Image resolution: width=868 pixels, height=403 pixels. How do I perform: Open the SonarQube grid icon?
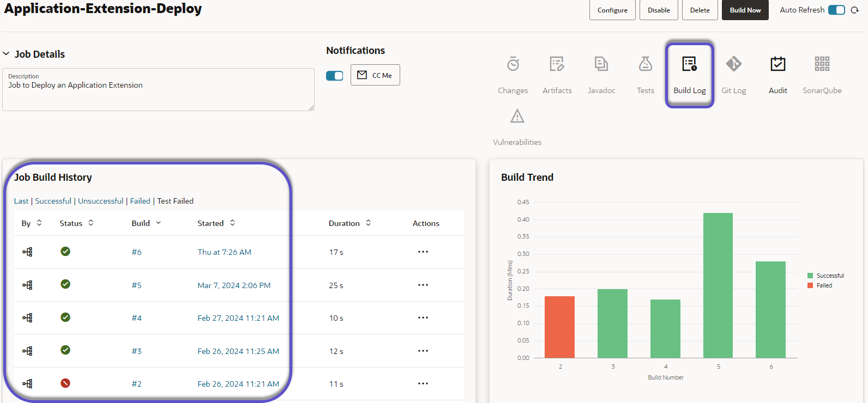[822, 64]
